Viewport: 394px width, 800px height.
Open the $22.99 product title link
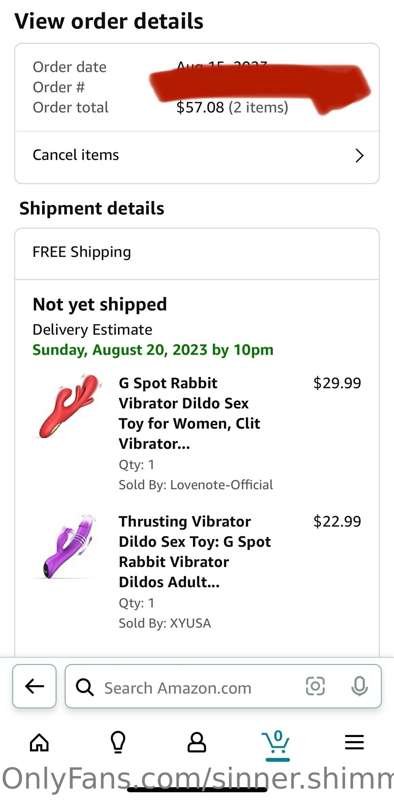[x=195, y=552]
